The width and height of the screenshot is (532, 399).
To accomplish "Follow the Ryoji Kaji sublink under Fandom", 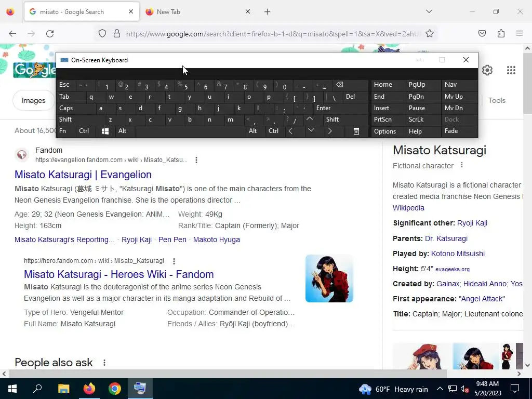I will point(137,240).
